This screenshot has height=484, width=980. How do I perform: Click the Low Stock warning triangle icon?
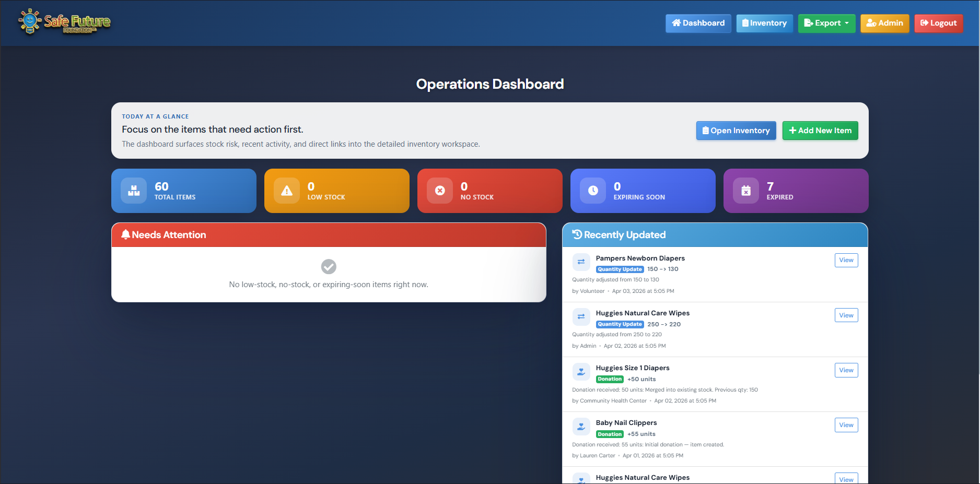[x=287, y=191]
